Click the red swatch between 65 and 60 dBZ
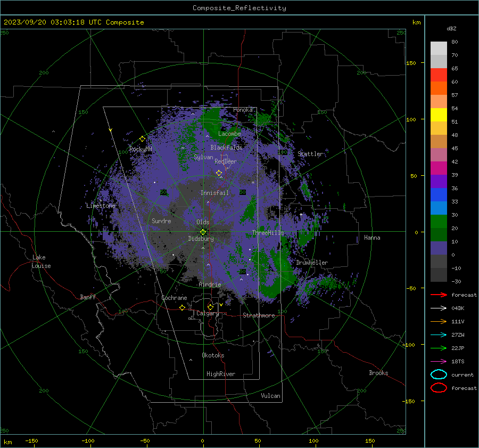 coord(439,75)
